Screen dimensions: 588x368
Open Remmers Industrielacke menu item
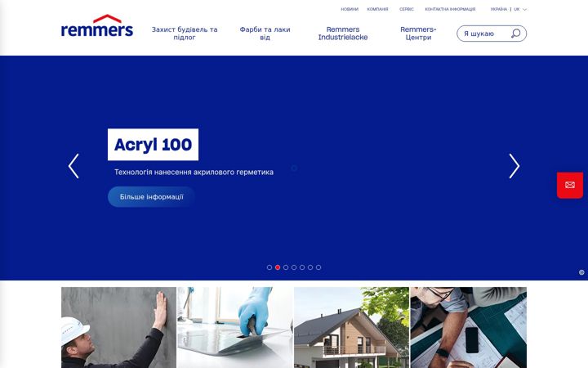343,34
